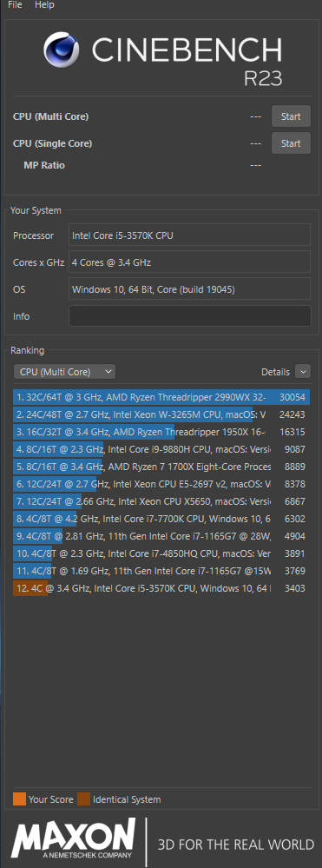Expand the ranking Details arrow button
Image resolution: width=322 pixels, height=868 pixels.
pyautogui.click(x=303, y=372)
